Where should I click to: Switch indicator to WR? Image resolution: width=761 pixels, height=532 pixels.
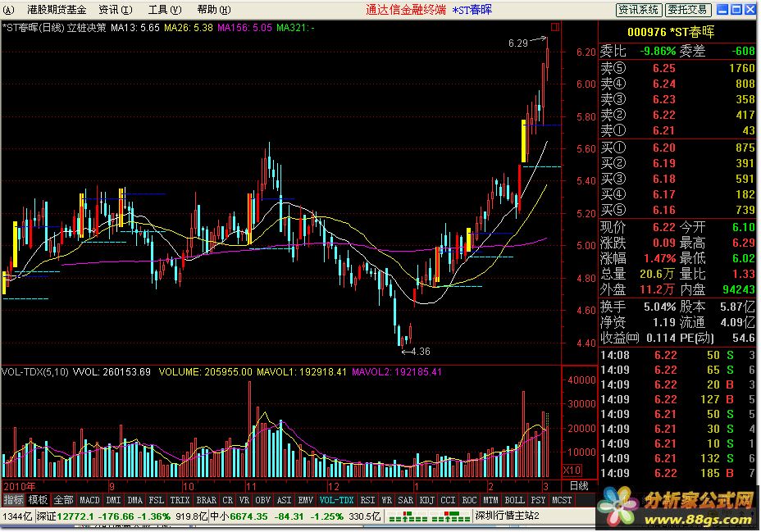pyautogui.click(x=386, y=500)
